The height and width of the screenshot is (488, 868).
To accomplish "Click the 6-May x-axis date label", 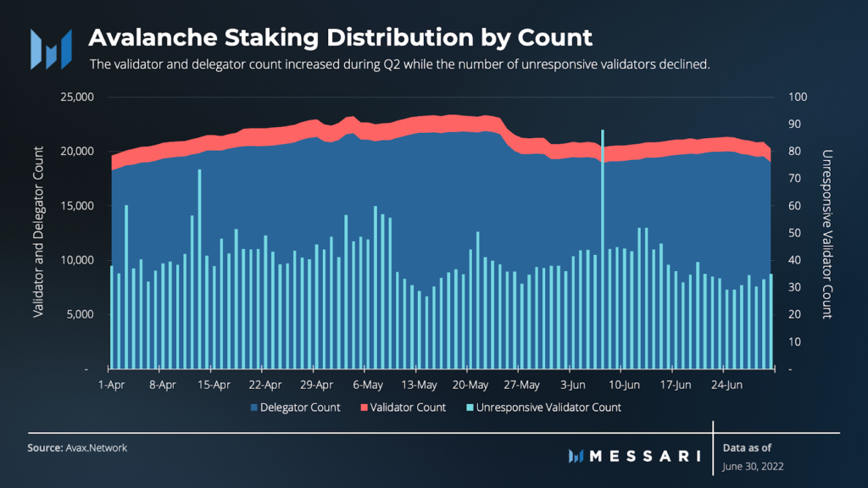I will point(368,385).
